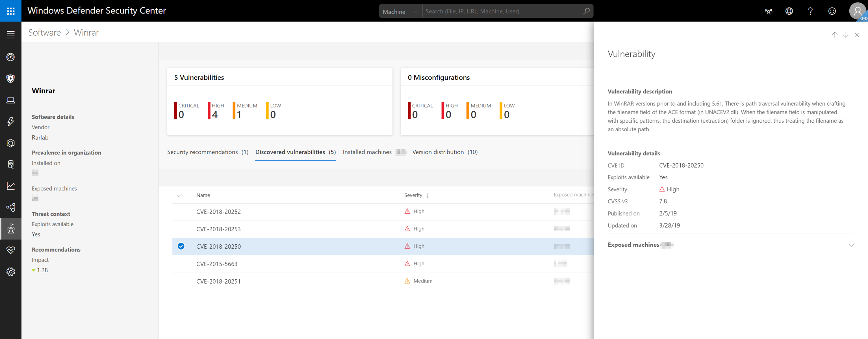Open the Secure score heart icon
The image size is (868, 339).
point(11,250)
